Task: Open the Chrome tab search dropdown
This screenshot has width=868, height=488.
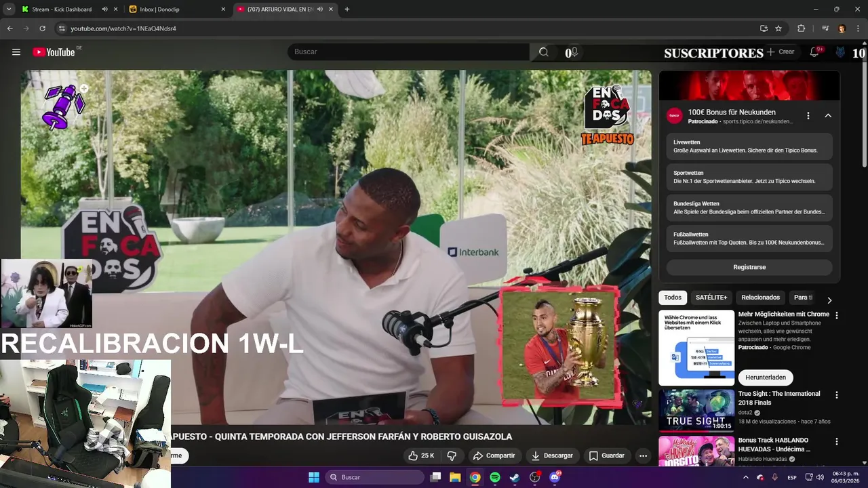Action: (x=9, y=9)
